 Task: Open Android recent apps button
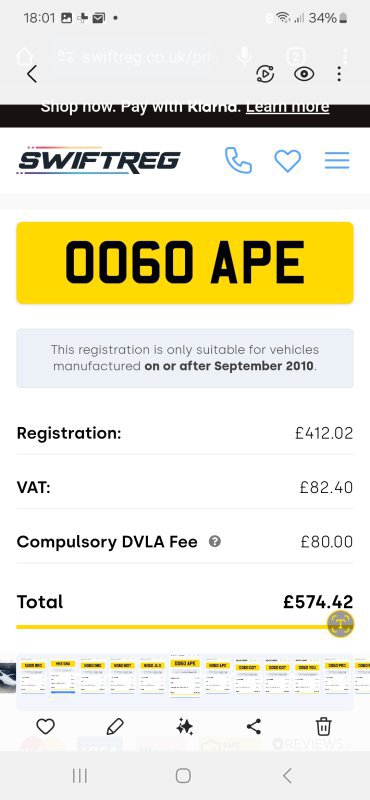80,776
